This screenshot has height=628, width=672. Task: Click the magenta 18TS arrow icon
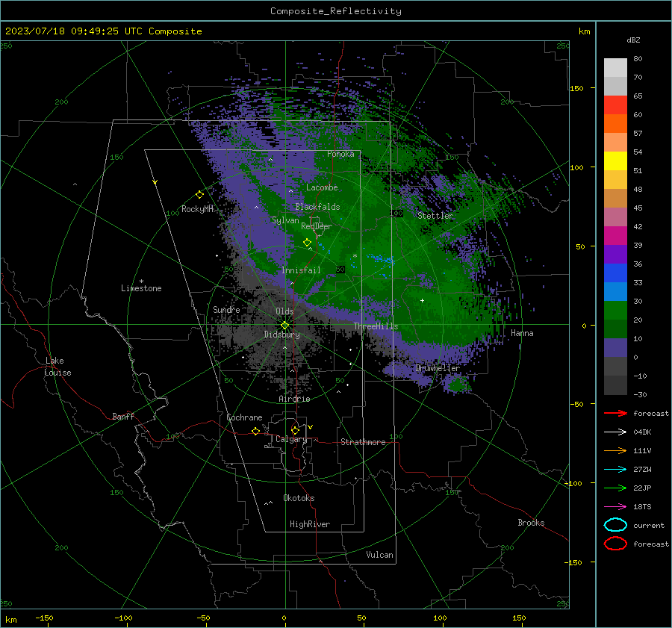(x=615, y=507)
